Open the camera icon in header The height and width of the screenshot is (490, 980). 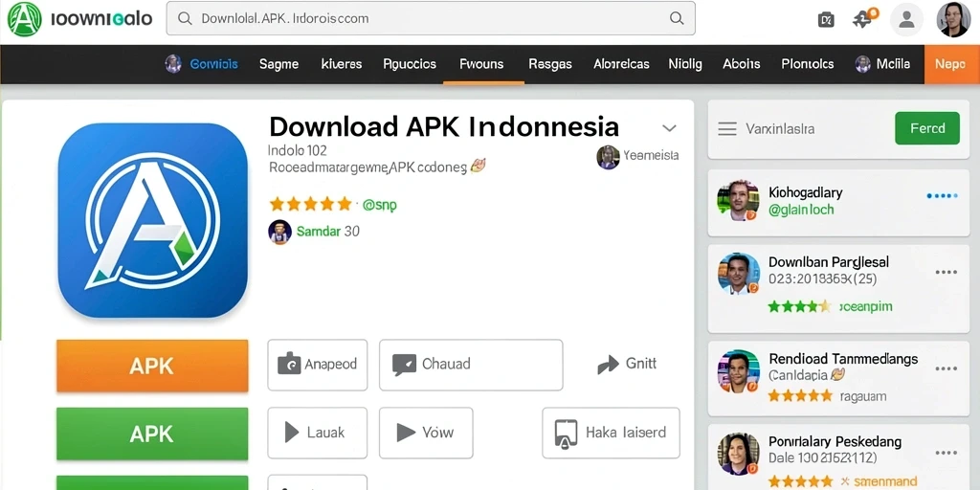[x=826, y=19]
